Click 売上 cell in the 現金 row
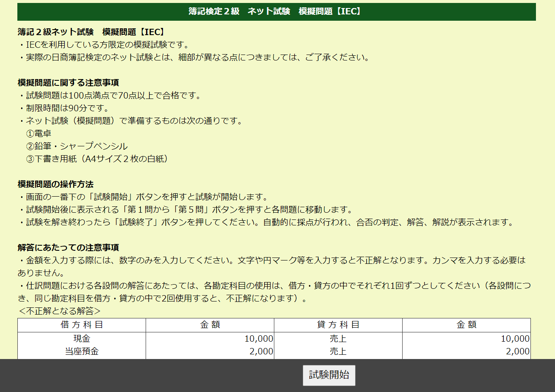The width and height of the screenshot is (555, 392). pos(338,339)
